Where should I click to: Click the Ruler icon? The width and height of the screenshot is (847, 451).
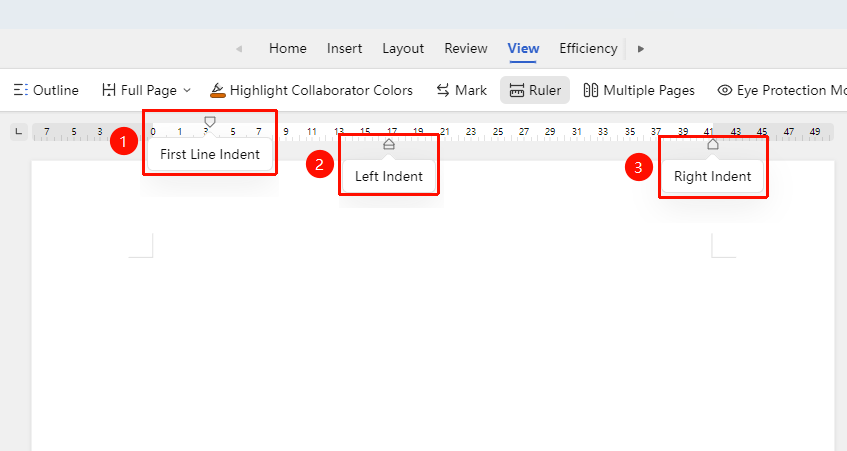(516, 90)
